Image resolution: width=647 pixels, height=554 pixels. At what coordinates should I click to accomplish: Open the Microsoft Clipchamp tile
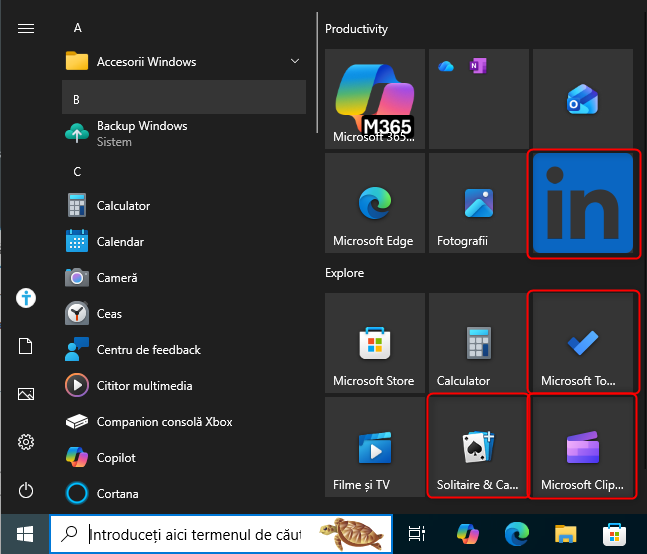click(583, 447)
